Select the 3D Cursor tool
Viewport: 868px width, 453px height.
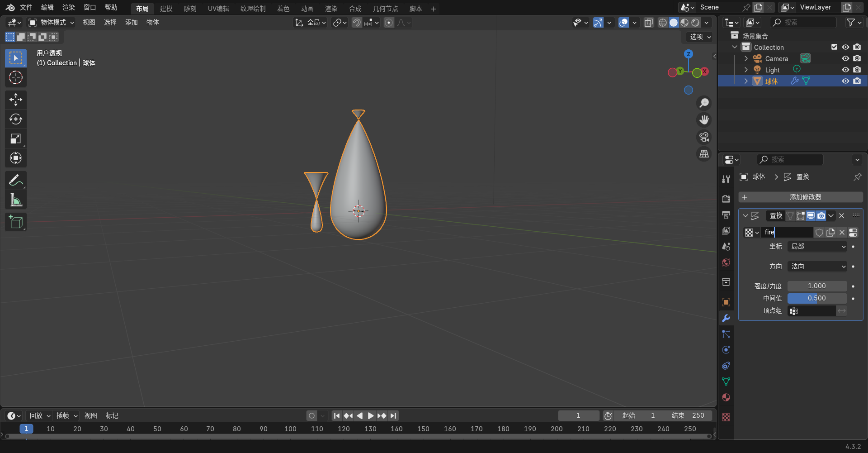tap(16, 78)
